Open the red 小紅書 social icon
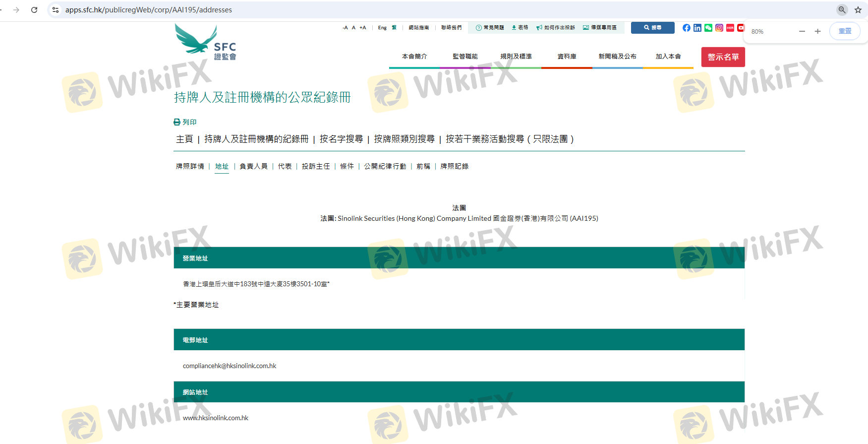 point(730,28)
